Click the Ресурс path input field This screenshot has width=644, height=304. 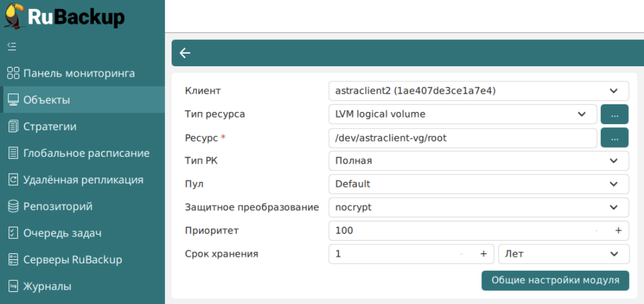coord(462,138)
